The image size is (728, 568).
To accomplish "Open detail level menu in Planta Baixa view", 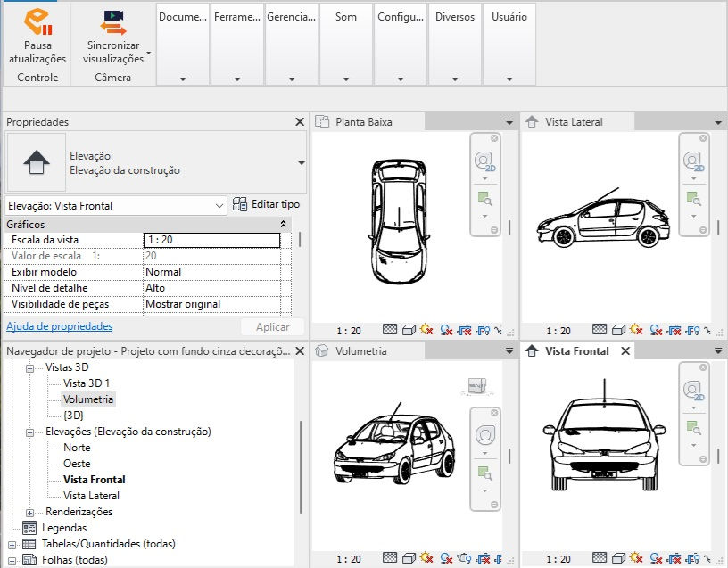I will (x=390, y=330).
